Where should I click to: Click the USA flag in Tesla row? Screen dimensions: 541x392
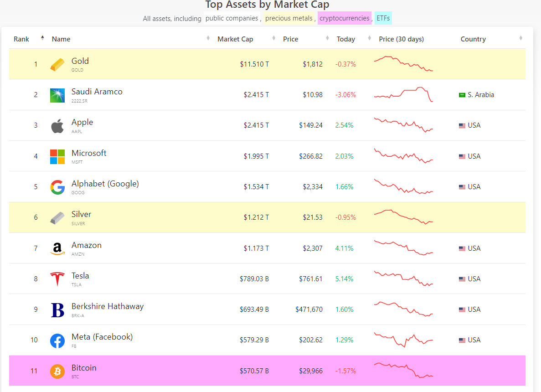pos(462,279)
